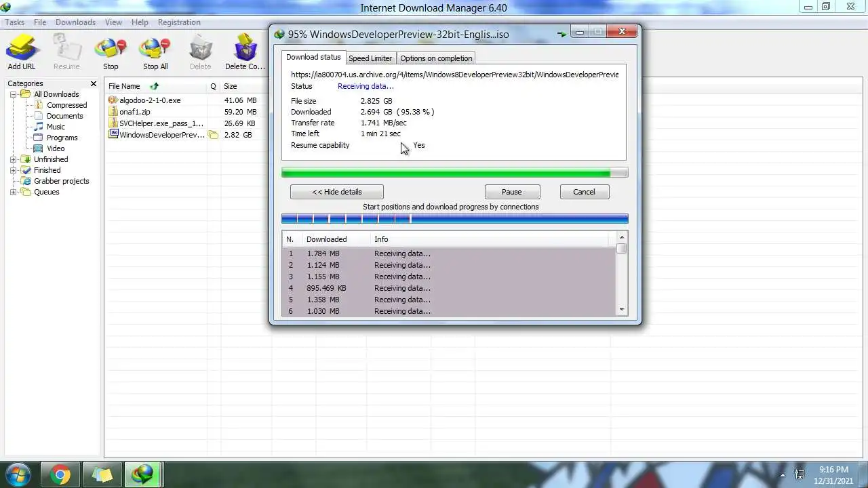Click the overall green download progress bar

point(454,173)
